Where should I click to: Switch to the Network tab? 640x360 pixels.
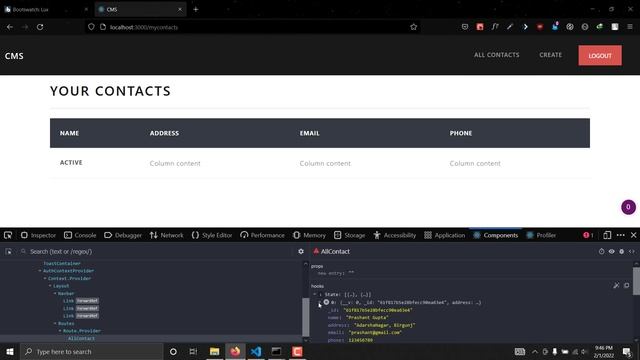pos(167,235)
